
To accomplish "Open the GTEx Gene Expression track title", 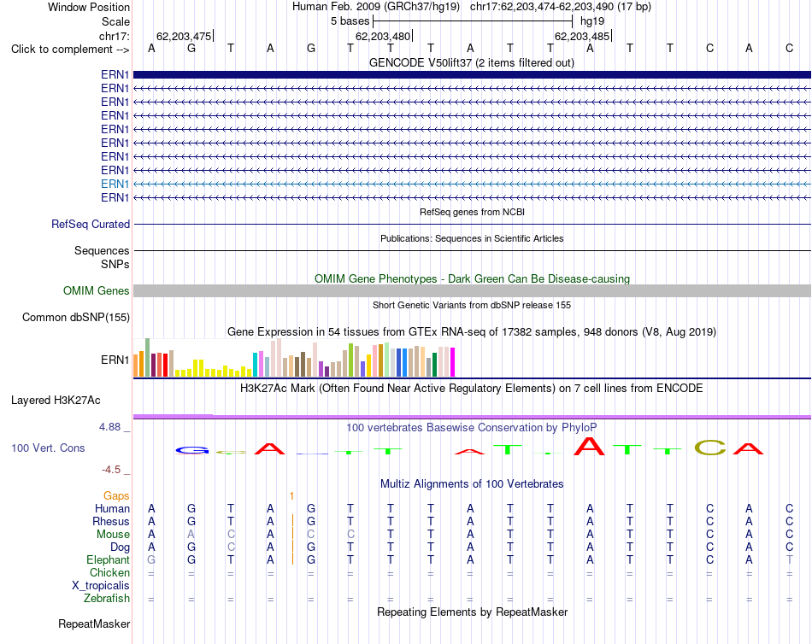I will 472,332.
